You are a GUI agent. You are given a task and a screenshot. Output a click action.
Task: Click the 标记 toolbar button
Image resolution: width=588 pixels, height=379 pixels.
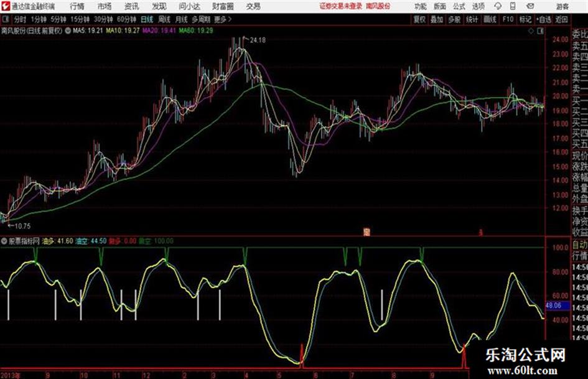click(x=525, y=19)
